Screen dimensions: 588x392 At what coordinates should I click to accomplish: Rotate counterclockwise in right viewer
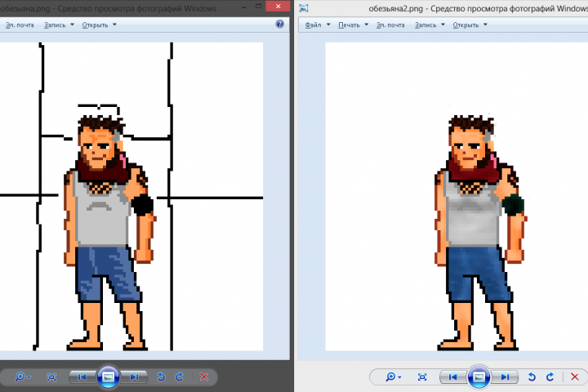click(x=532, y=376)
